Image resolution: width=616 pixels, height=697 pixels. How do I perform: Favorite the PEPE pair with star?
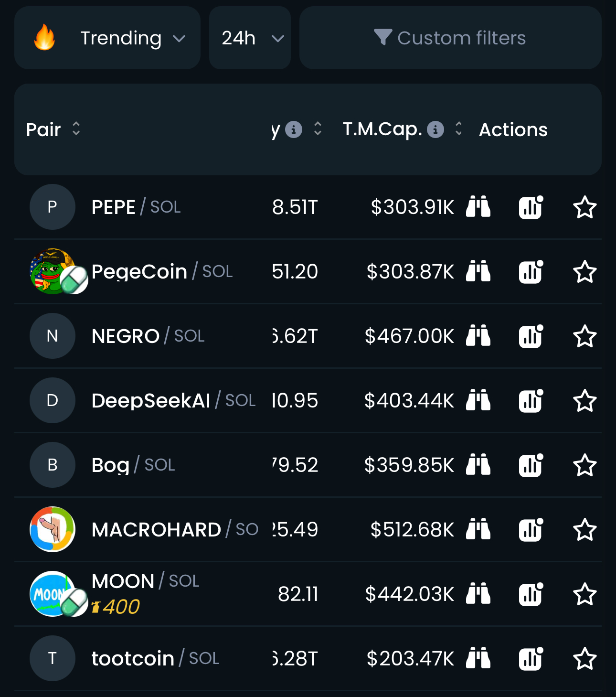[584, 207]
